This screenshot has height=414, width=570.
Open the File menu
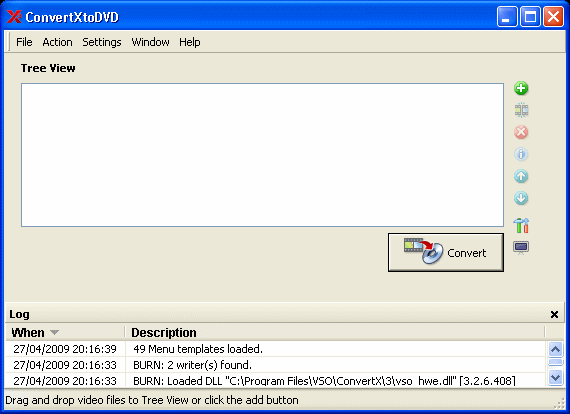tap(24, 42)
